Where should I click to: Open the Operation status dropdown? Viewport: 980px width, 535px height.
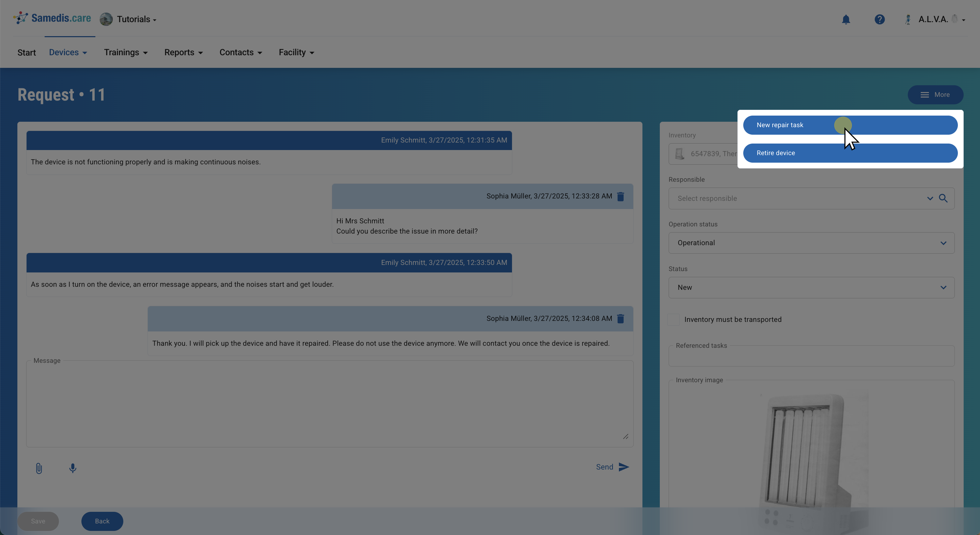(x=811, y=243)
